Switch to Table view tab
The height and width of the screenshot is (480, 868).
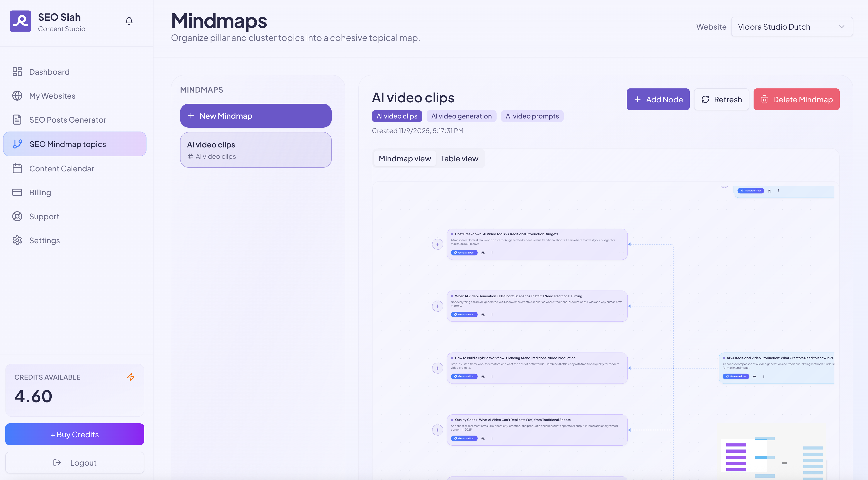[x=459, y=159]
